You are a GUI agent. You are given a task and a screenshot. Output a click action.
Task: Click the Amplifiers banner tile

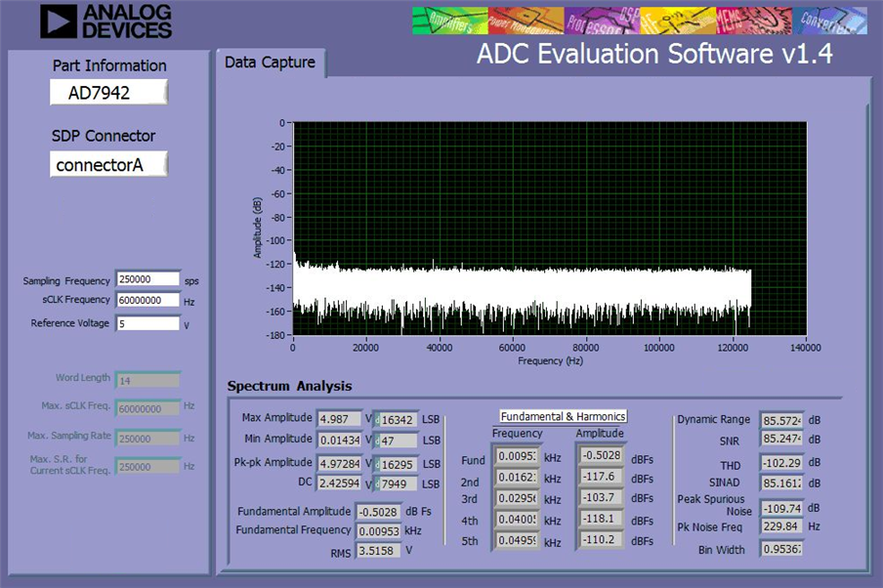450,21
